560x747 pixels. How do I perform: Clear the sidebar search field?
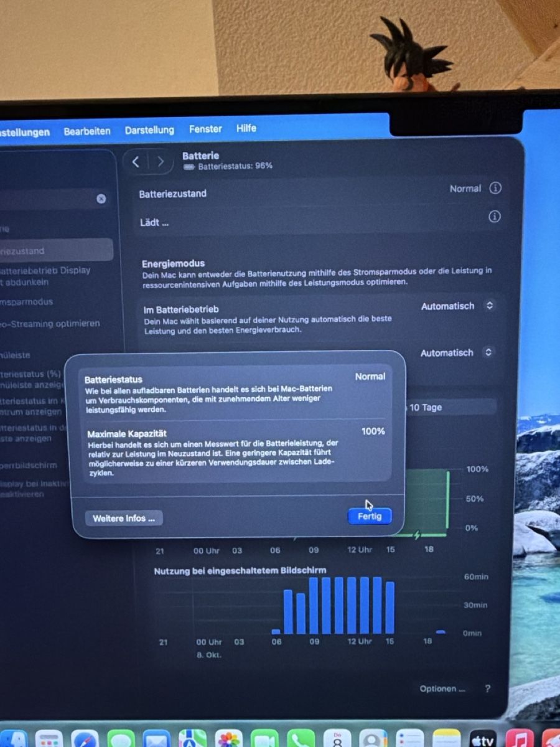[101, 199]
